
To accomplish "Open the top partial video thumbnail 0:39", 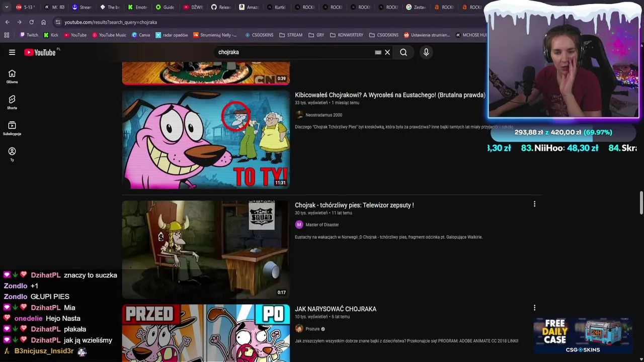I will tap(206, 73).
